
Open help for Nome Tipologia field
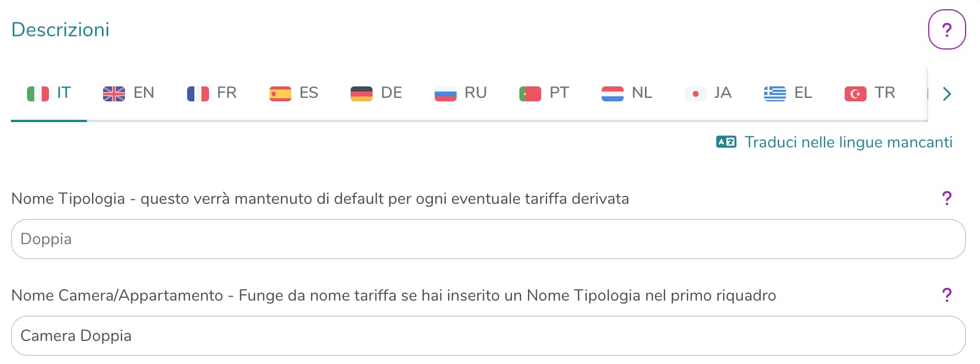pyautogui.click(x=947, y=199)
